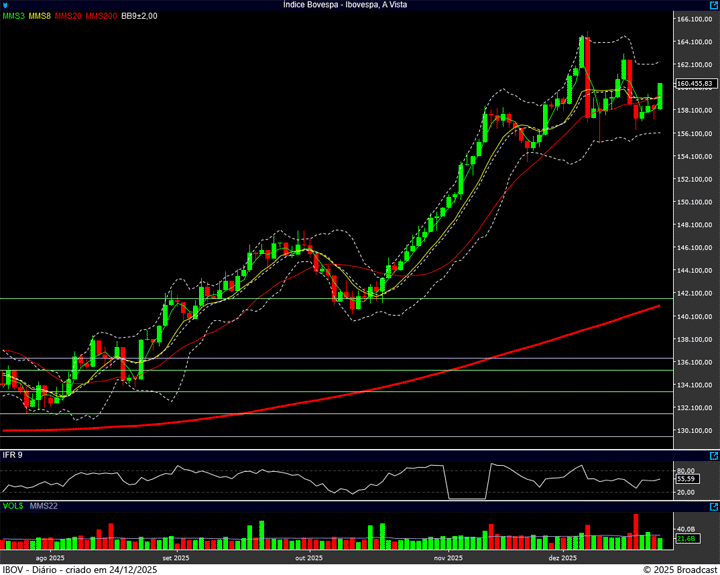Select the BB9±2,00 Bollinger Bands label
This screenshot has height=575, width=720.
click(x=139, y=16)
